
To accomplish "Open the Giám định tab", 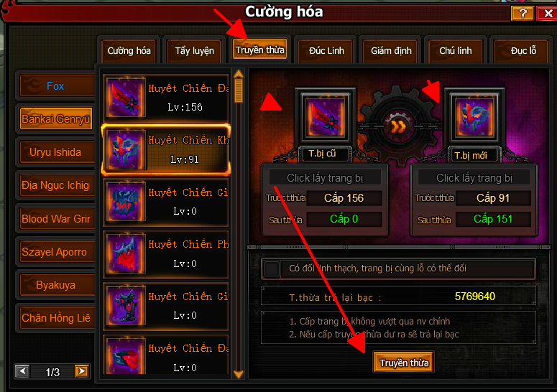I will pyautogui.click(x=391, y=51).
